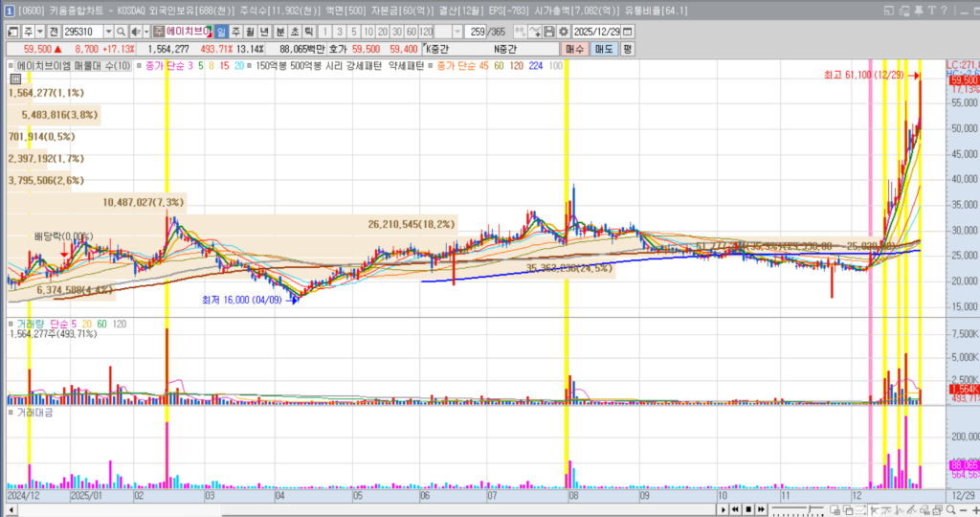Image resolution: width=980 pixels, height=517 pixels.
Task: Click the 매수 (buy) button
Action: click(x=575, y=49)
